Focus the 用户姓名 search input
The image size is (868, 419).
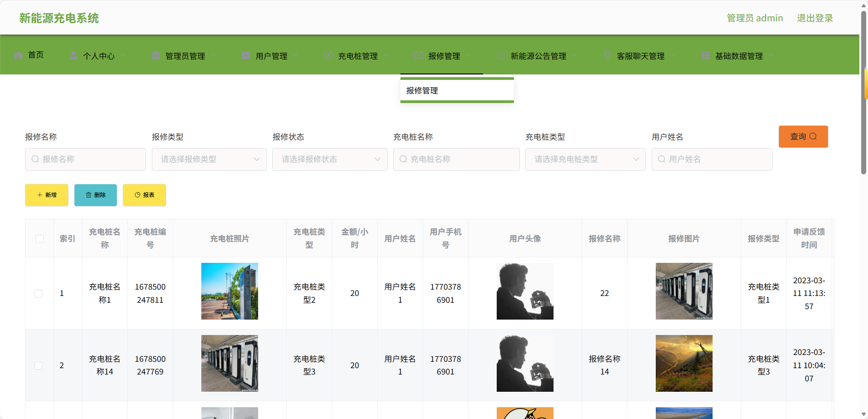(x=712, y=159)
